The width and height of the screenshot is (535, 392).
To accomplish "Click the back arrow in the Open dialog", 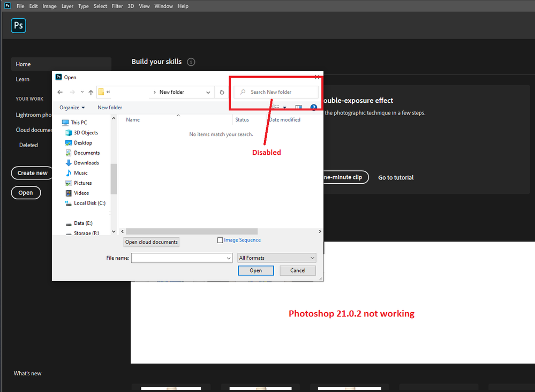I will tap(60, 92).
